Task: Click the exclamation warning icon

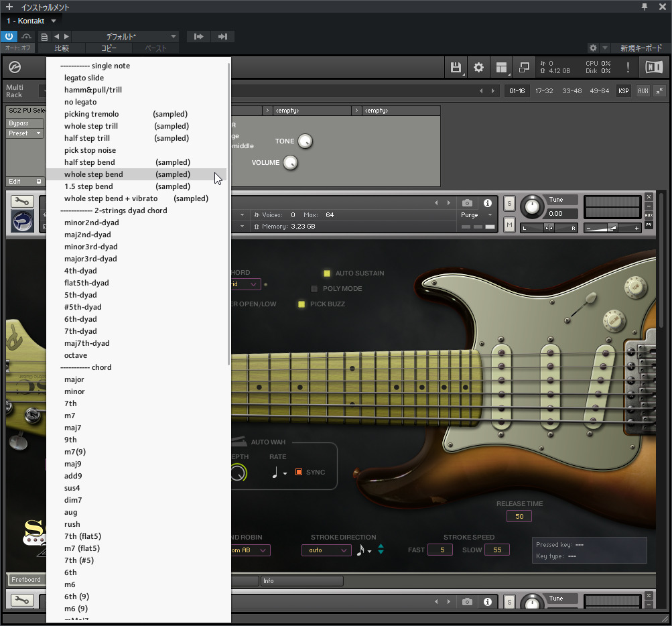Action: click(628, 67)
